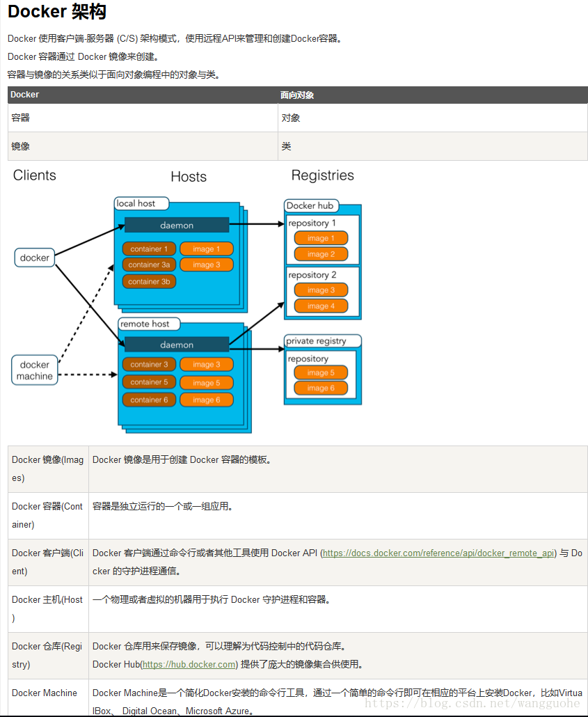Click the "容器与镜像的关系类似于面向对象编程中的对象与类。" paragraph
588x717 pixels.
(114, 74)
